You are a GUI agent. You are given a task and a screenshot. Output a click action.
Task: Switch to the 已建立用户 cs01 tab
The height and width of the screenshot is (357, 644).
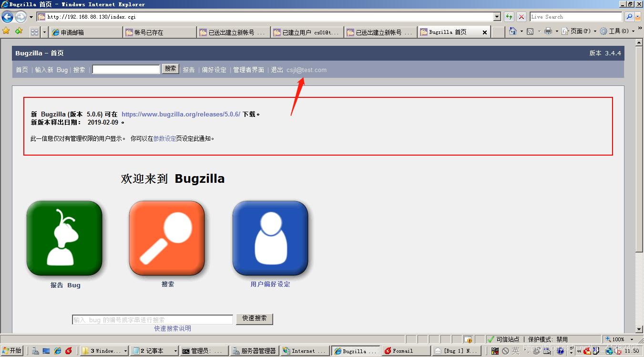pos(307,32)
